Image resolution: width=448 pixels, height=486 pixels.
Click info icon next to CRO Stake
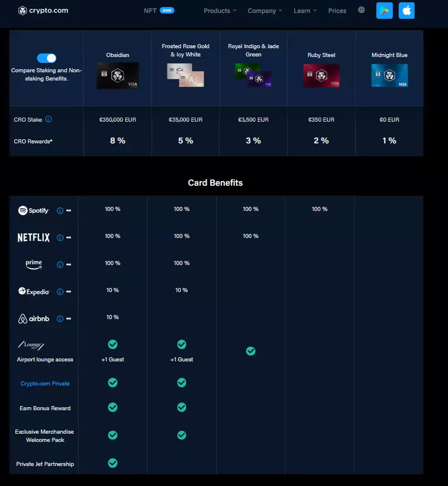tap(49, 119)
